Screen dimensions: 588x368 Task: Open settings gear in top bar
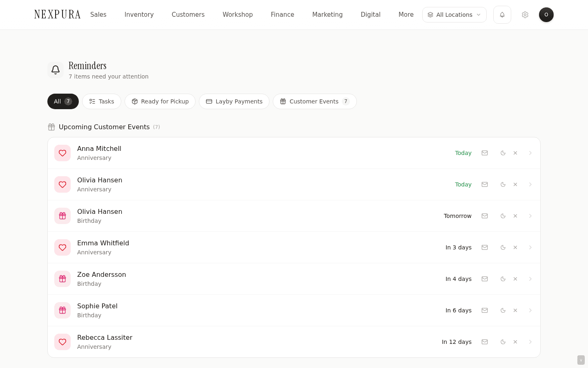[525, 15]
